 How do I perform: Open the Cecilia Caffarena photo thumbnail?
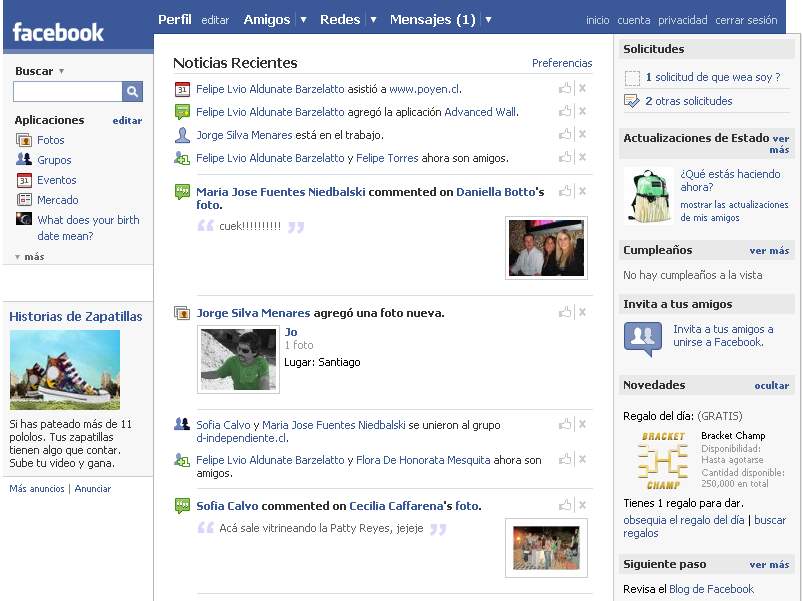[546, 548]
